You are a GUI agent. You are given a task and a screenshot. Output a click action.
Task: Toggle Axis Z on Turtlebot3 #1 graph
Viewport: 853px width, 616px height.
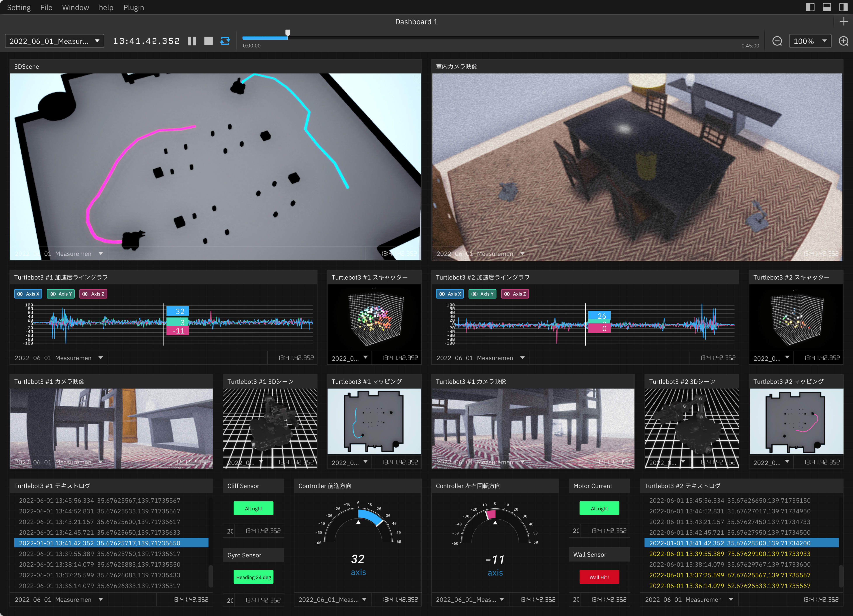point(93,294)
